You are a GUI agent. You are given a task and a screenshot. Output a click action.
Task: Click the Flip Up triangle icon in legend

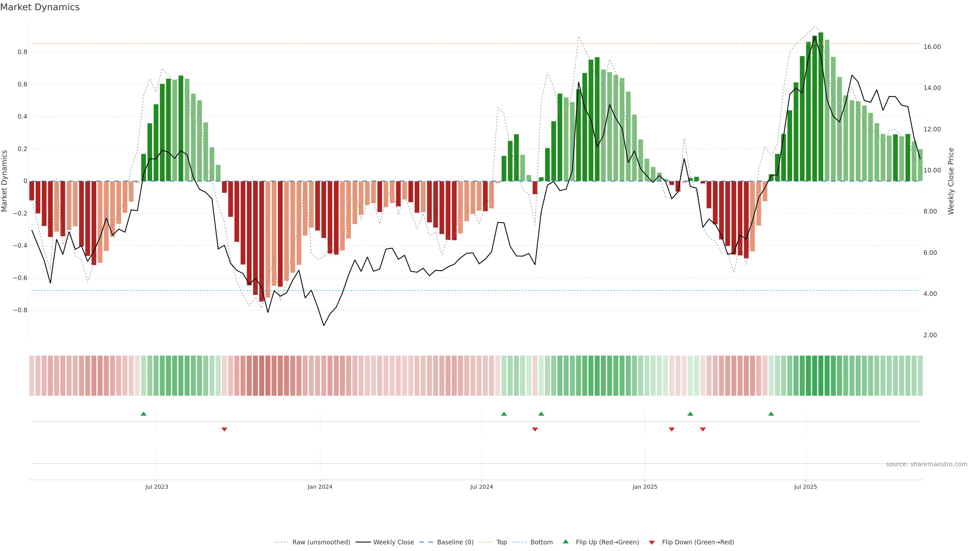566,542
